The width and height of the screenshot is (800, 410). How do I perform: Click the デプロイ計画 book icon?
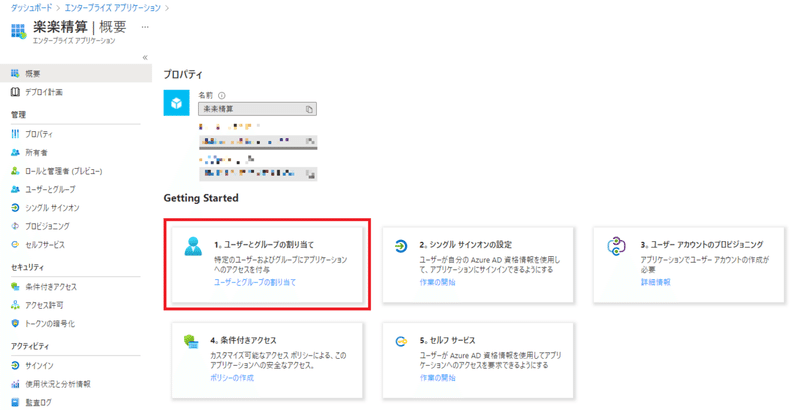[15, 92]
